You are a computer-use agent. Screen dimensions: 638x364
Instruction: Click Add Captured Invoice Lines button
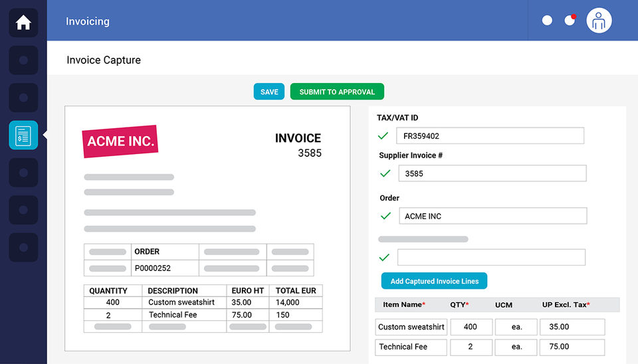(x=434, y=281)
